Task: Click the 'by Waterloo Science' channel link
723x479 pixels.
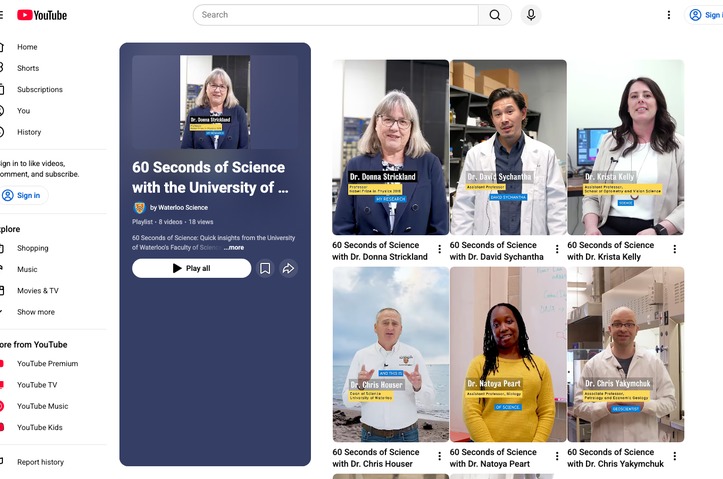Action: click(x=178, y=207)
